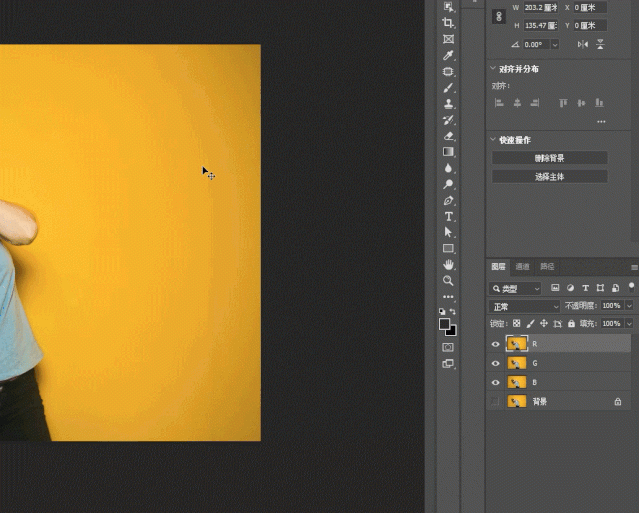
Task: Flip horizontally in the Properties panel
Action: click(583, 44)
